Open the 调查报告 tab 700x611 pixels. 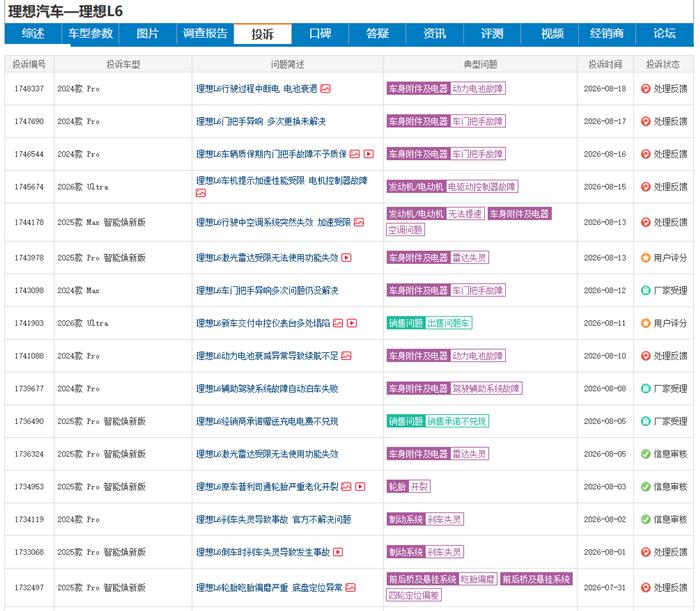205,34
